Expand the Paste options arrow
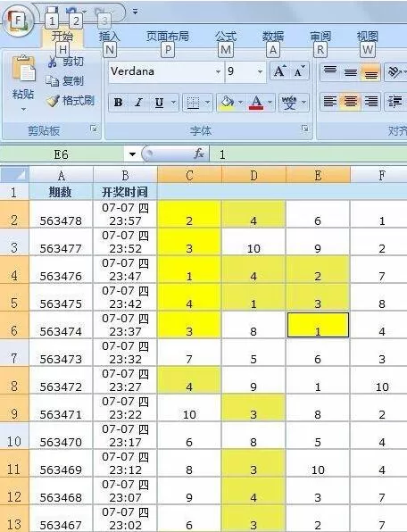 pyautogui.click(x=23, y=109)
